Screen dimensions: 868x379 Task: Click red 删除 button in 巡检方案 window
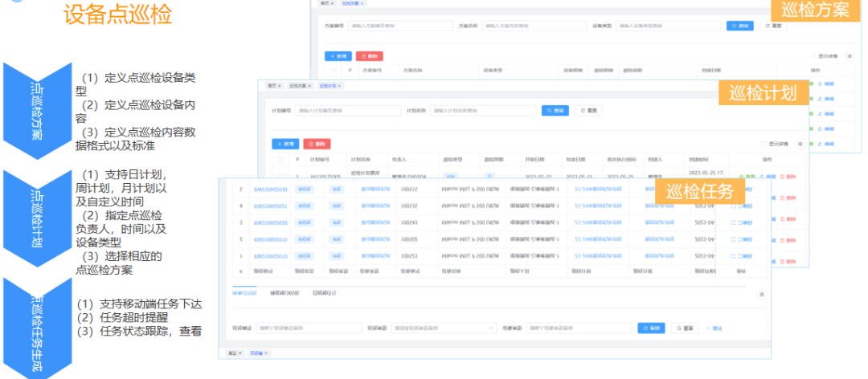[369, 56]
